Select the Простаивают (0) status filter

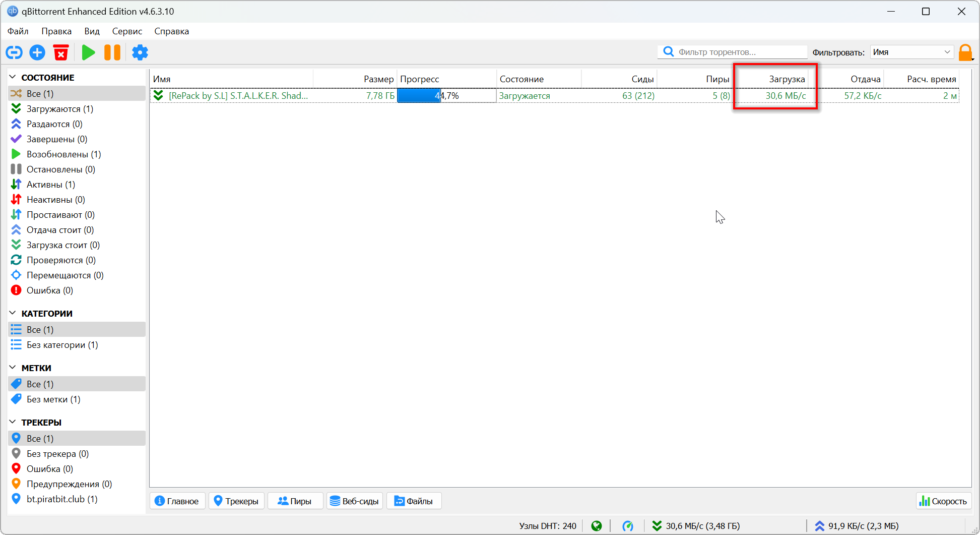77,215
